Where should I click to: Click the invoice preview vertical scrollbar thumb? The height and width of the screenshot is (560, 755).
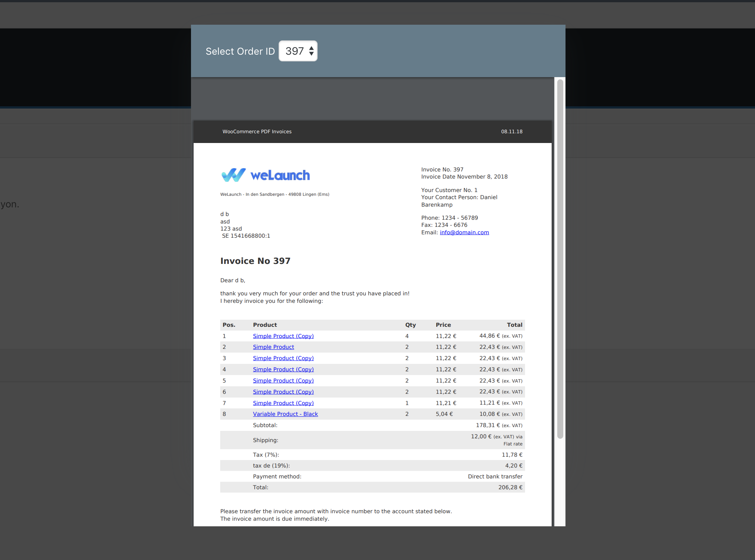560,258
